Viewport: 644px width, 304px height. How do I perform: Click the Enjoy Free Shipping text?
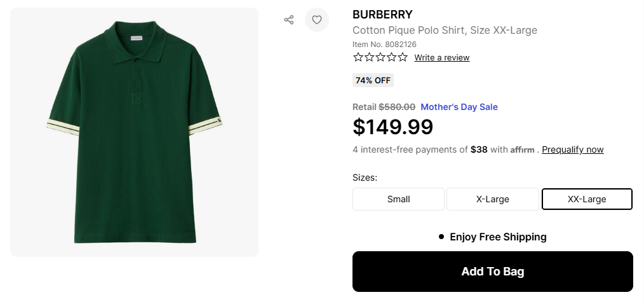point(497,237)
